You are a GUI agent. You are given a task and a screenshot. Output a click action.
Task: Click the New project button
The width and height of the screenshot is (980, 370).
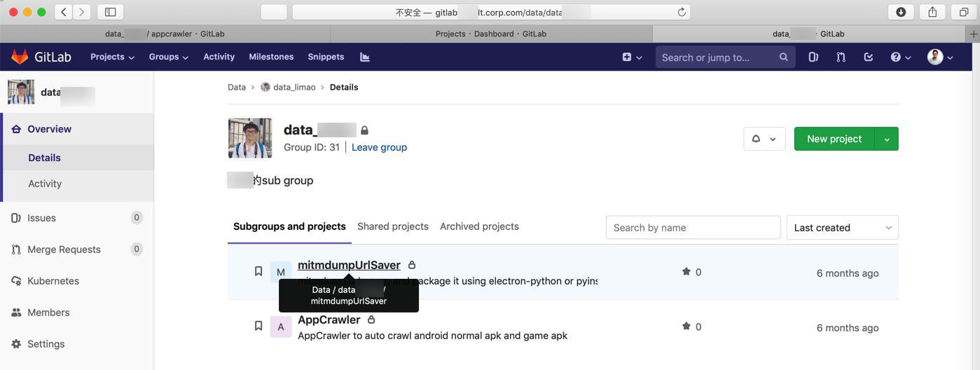(834, 139)
